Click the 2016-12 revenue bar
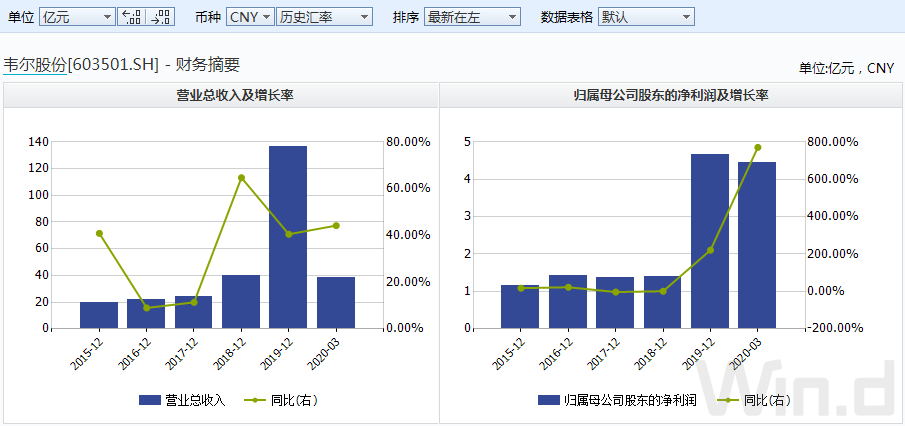Viewport: 905px width, 426px height. [x=146, y=314]
